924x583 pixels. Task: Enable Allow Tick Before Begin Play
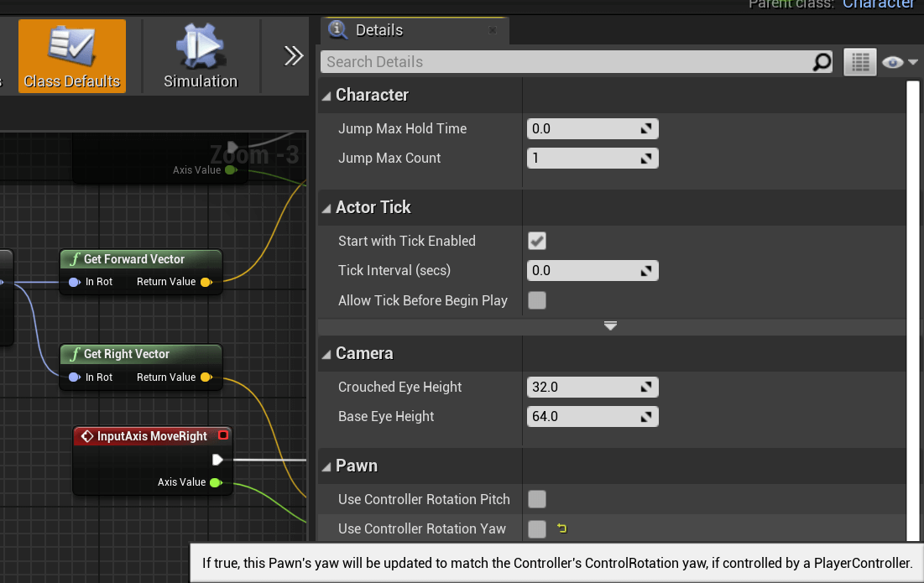point(537,300)
